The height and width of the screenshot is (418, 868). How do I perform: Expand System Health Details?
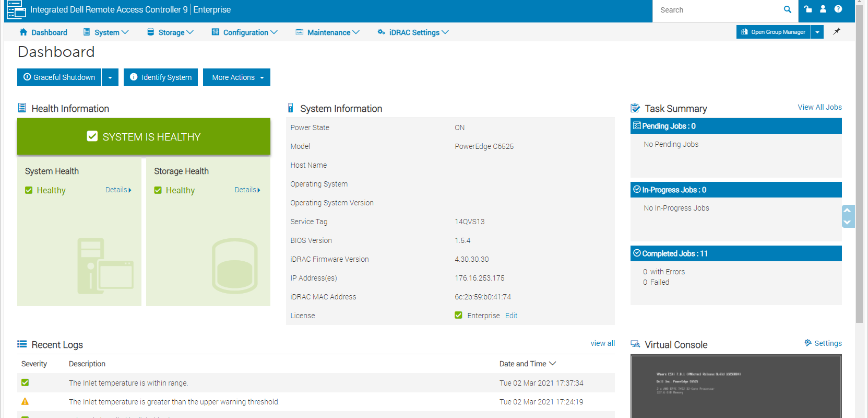pos(118,190)
